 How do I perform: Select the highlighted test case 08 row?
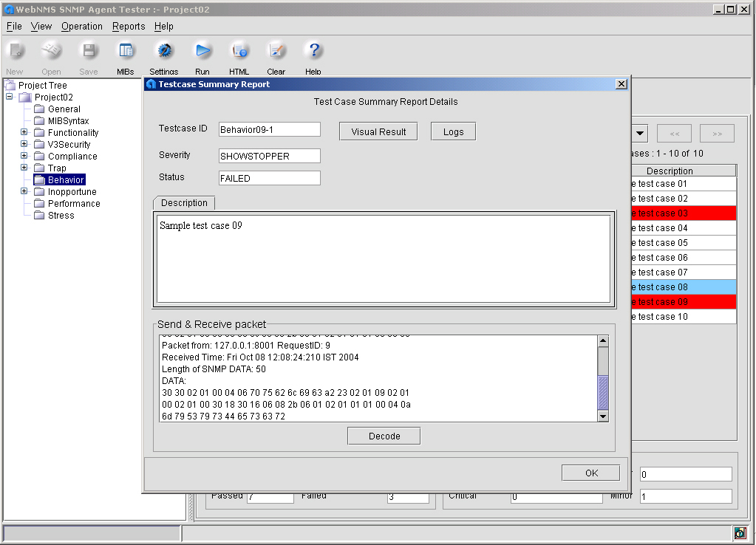(684, 287)
